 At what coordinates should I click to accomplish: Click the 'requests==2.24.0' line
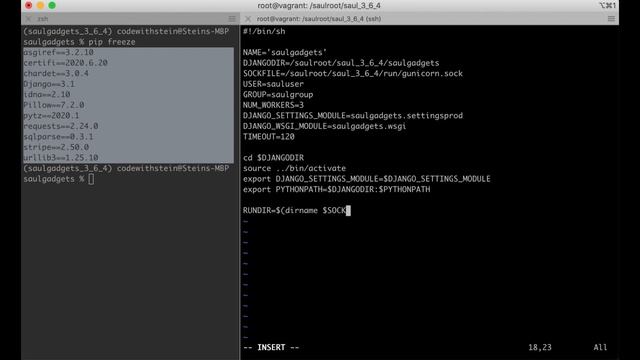pos(61,126)
